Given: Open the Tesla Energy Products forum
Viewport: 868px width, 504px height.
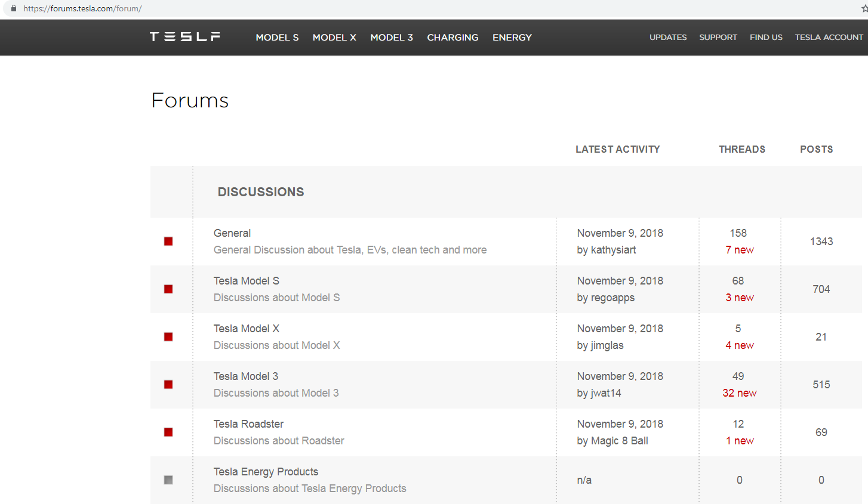Looking at the screenshot, I should 266,472.
